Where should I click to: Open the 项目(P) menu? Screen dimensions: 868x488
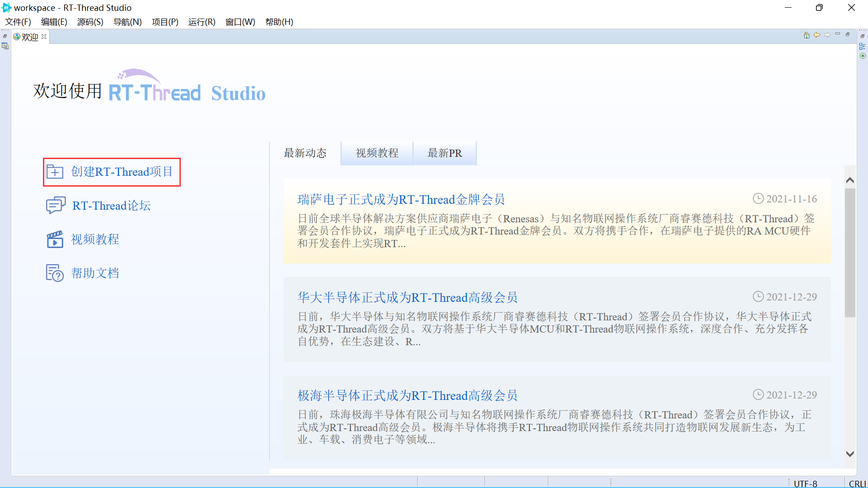coord(165,22)
